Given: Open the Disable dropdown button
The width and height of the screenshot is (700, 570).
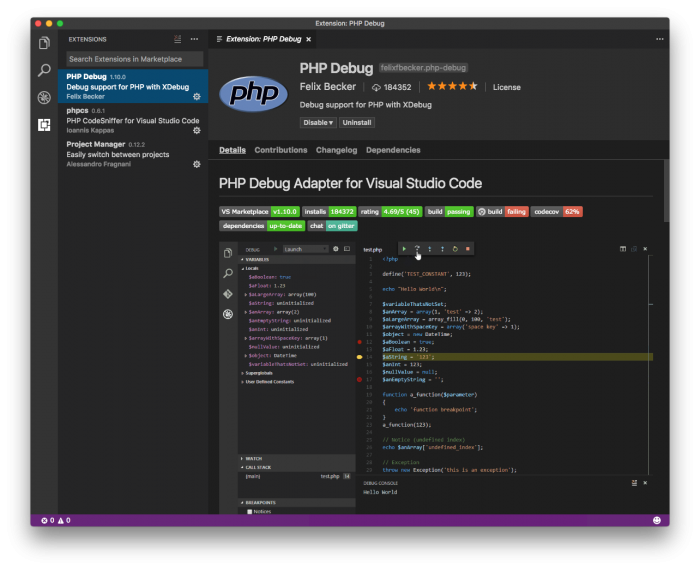Looking at the screenshot, I should 318,123.
